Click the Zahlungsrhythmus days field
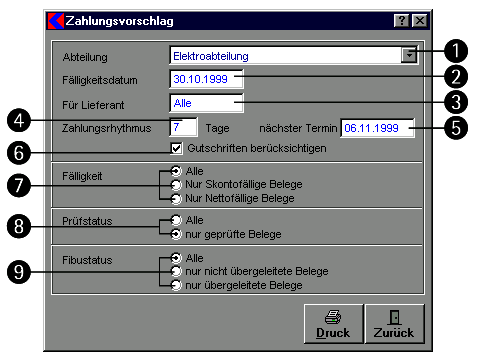 183,127
